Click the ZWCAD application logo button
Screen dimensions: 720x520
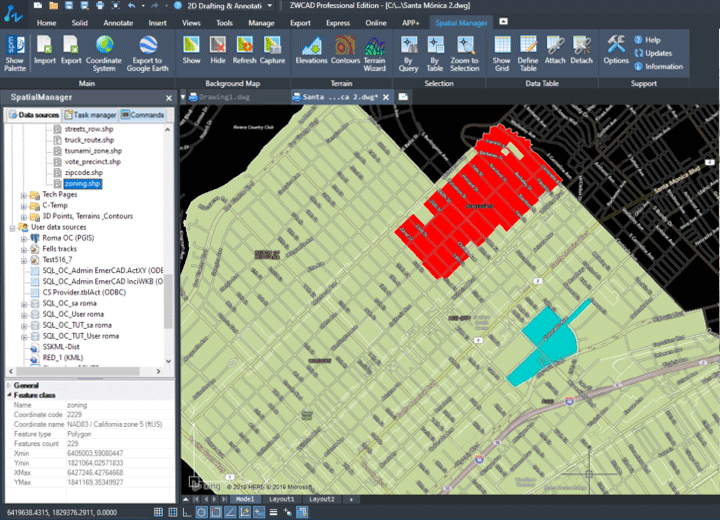13,14
